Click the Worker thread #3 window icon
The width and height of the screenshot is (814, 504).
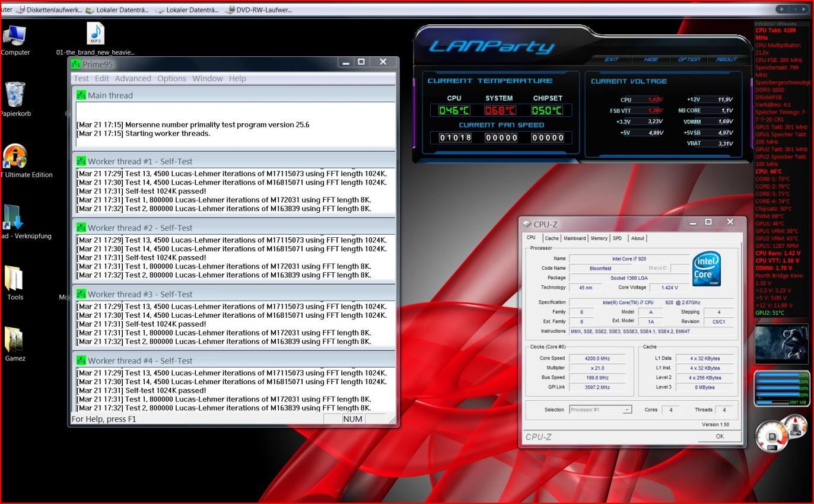[x=81, y=294]
